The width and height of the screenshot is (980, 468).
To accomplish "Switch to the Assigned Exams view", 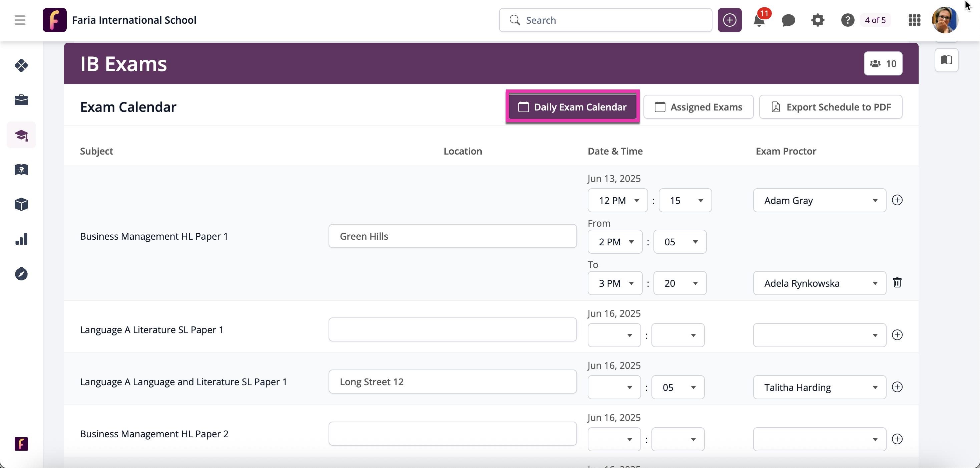I will click(x=698, y=107).
